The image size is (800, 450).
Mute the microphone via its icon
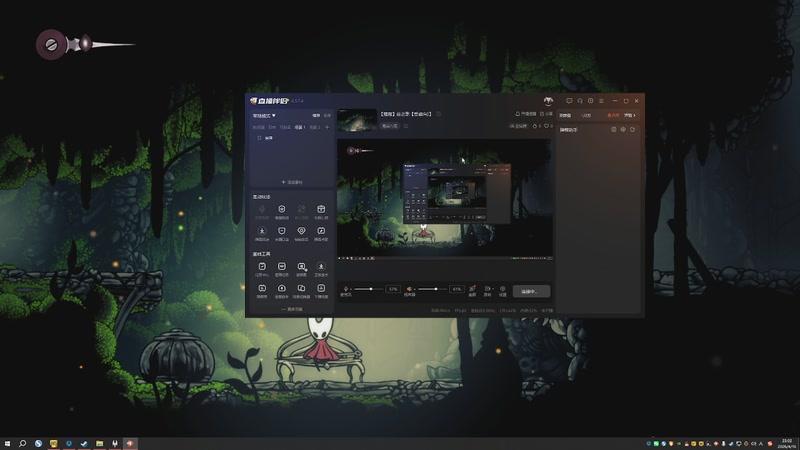pyautogui.click(x=345, y=289)
